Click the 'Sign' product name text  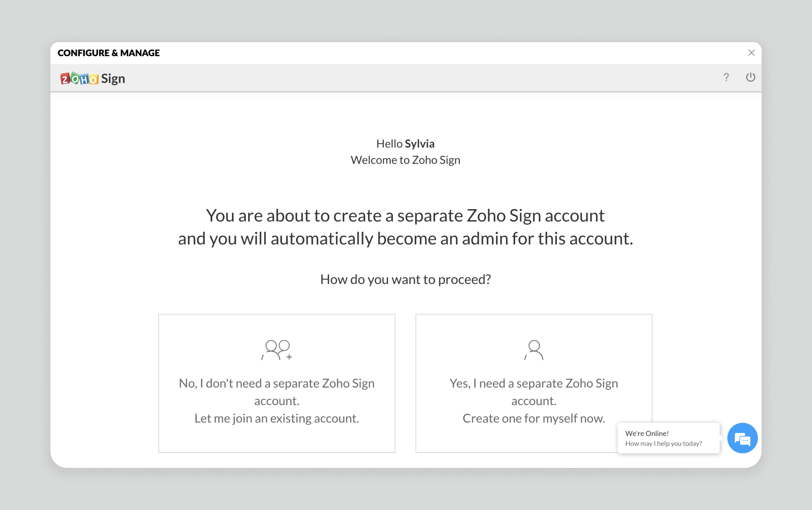[113, 79]
